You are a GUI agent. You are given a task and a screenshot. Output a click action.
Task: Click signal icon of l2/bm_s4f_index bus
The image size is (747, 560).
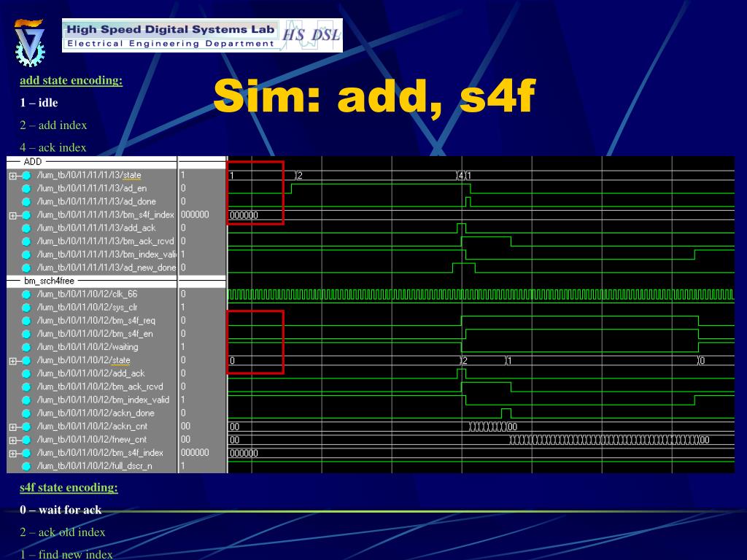(x=26, y=453)
